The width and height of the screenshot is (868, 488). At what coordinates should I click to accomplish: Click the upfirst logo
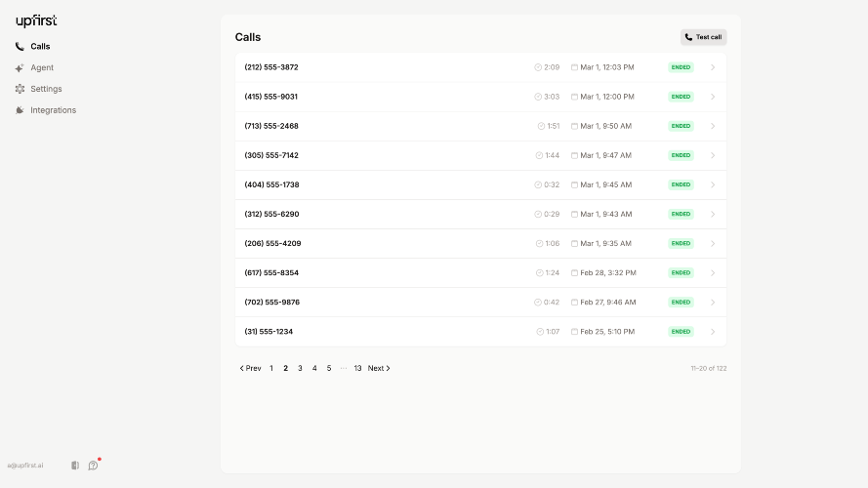(x=36, y=21)
